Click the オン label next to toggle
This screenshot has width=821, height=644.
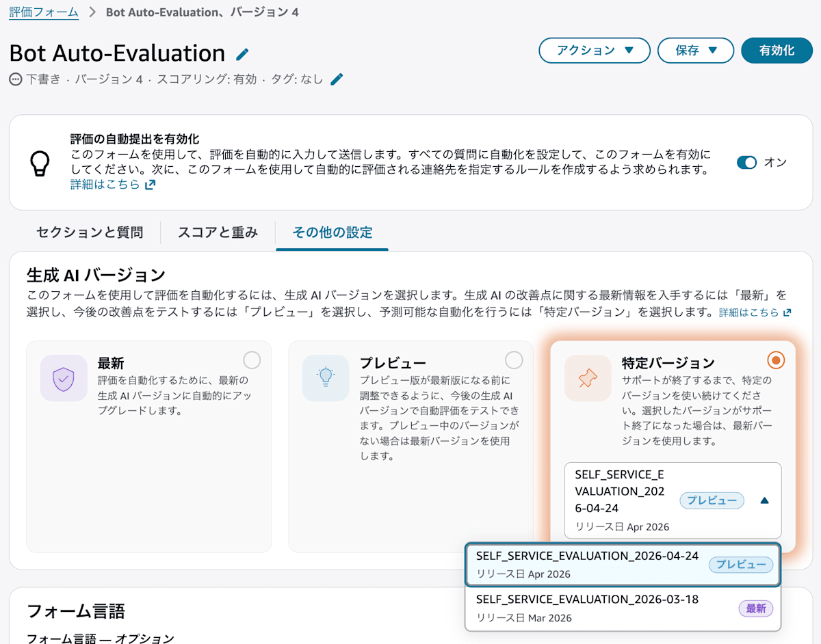[775, 163]
